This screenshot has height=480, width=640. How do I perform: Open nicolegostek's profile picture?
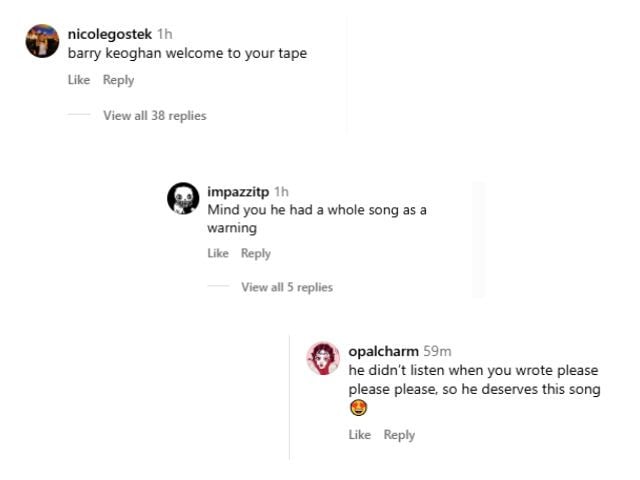coord(42,41)
